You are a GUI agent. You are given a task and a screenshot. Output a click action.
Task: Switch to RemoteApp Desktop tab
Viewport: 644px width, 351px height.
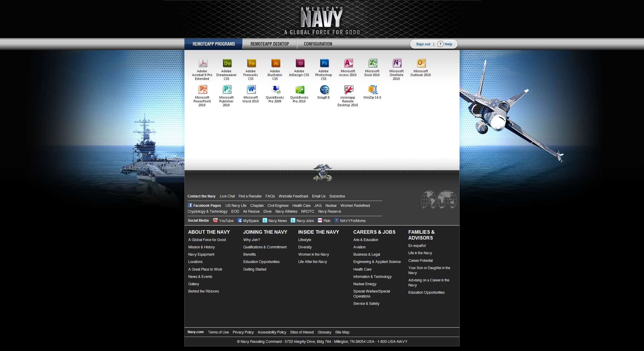tap(270, 44)
